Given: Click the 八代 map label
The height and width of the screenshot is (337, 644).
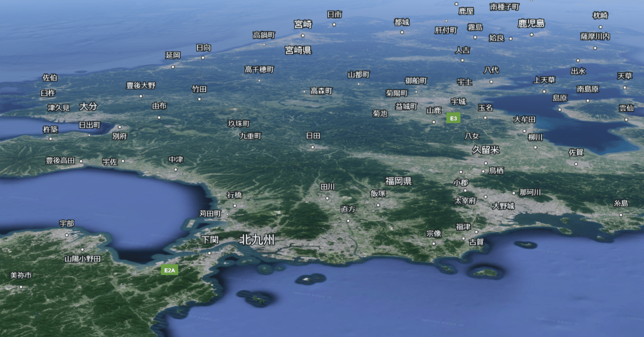Looking at the screenshot, I should point(491,70).
